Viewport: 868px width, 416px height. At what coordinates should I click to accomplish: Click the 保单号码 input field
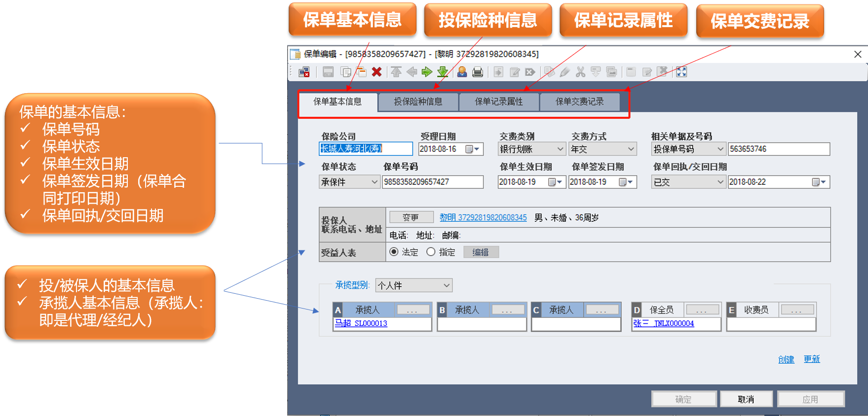[x=432, y=182]
